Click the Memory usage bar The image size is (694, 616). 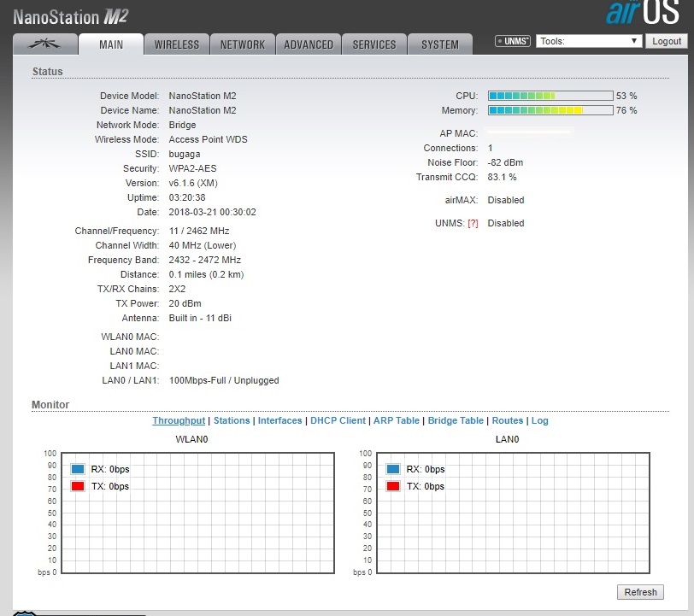click(550, 110)
